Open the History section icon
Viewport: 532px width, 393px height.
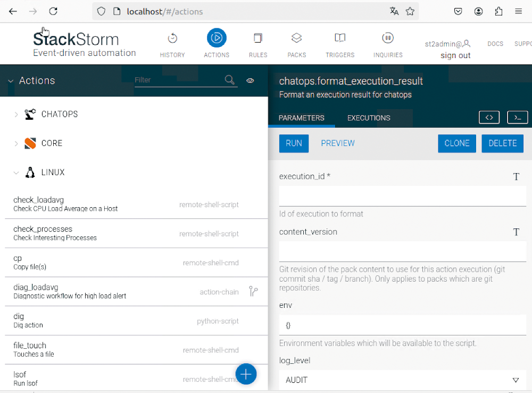point(172,38)
